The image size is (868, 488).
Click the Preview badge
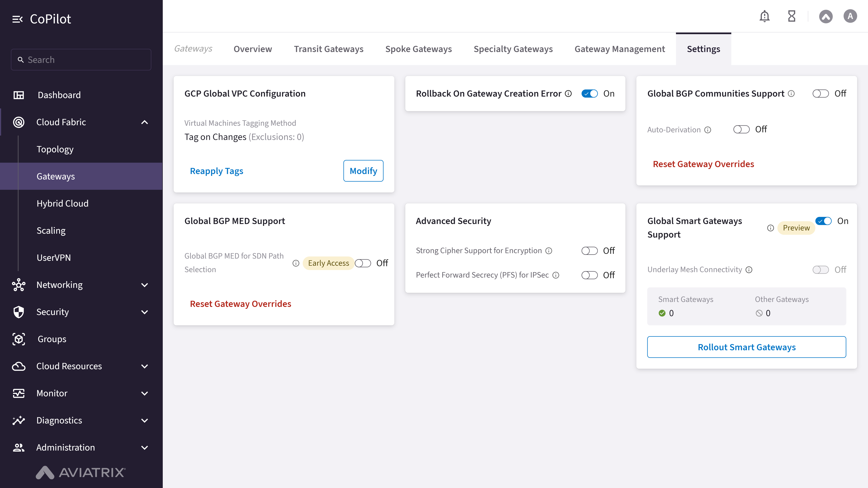[x=796, y=228]
